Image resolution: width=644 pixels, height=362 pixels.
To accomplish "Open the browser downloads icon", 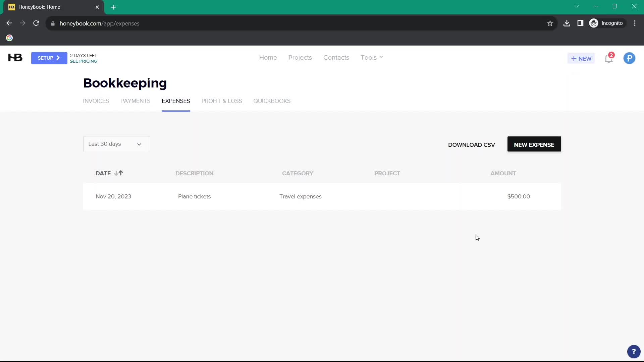I will [567, 23].
